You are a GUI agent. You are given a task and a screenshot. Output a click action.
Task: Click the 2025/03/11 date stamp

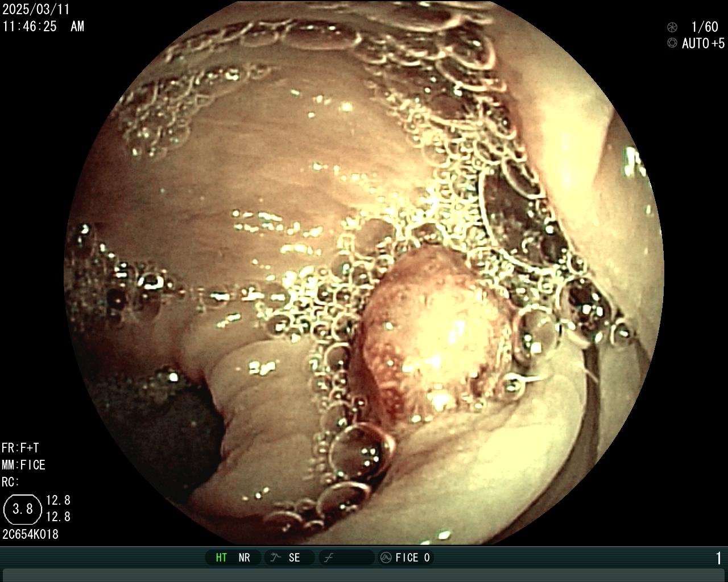tap(36, 9)
